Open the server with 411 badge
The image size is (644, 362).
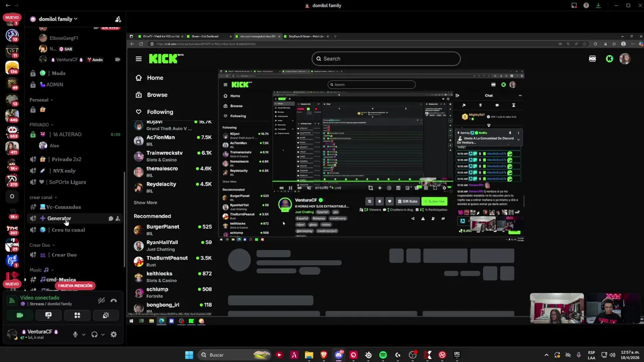pyautogui.click(x=12, y=148)
